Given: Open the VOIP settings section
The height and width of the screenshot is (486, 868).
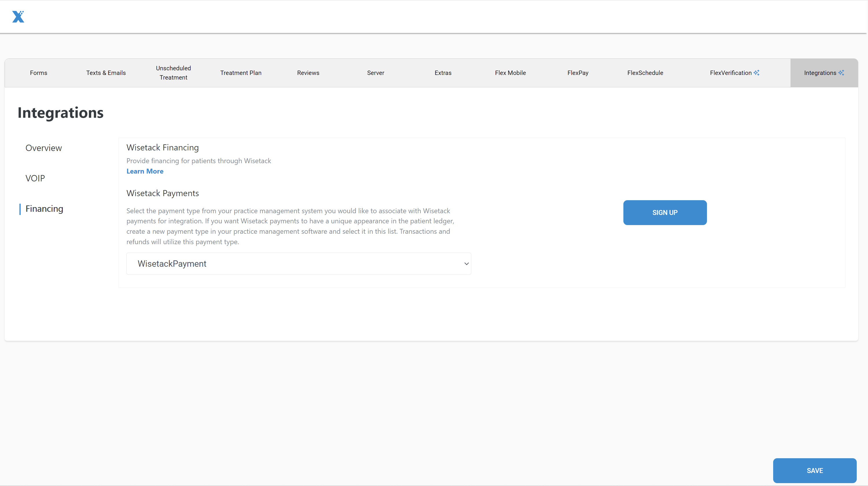Looking at the screenshot, I should click(x=35, y=178).
